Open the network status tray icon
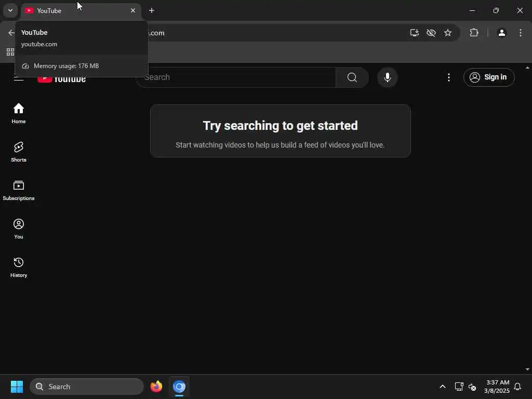This screenshot has width=532, height=399. (x=459, y=387)
